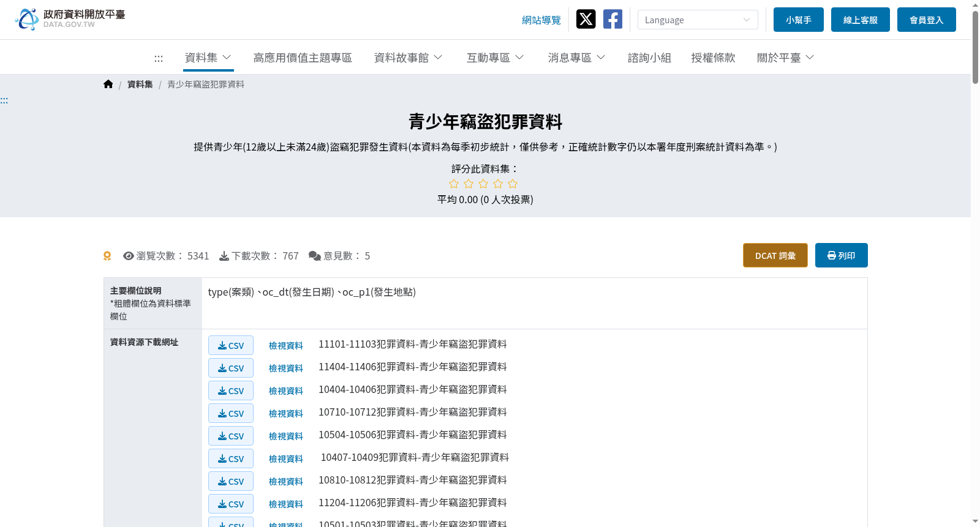Screen dimensions: 980x527
Task: Open 檢視資料 for 10810-10812 data
Action: [286, 482]
